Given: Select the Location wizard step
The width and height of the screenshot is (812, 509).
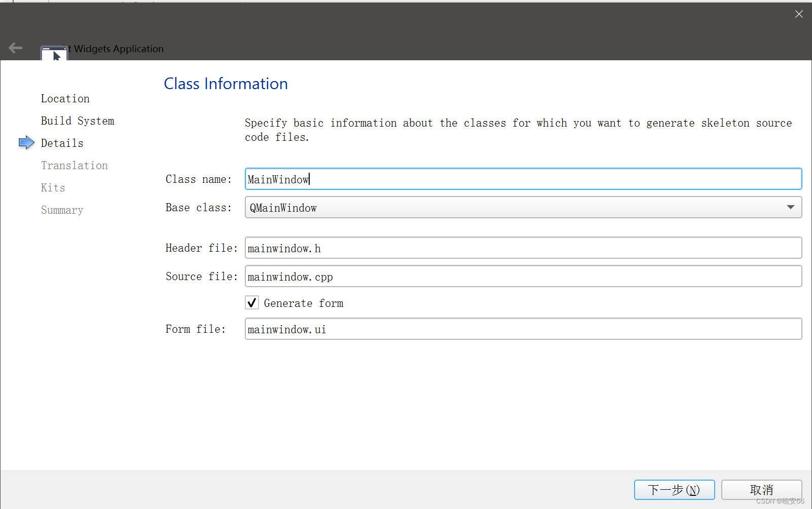Looking at the screenshot, I should pyautogui.click(x=65, y=99).
